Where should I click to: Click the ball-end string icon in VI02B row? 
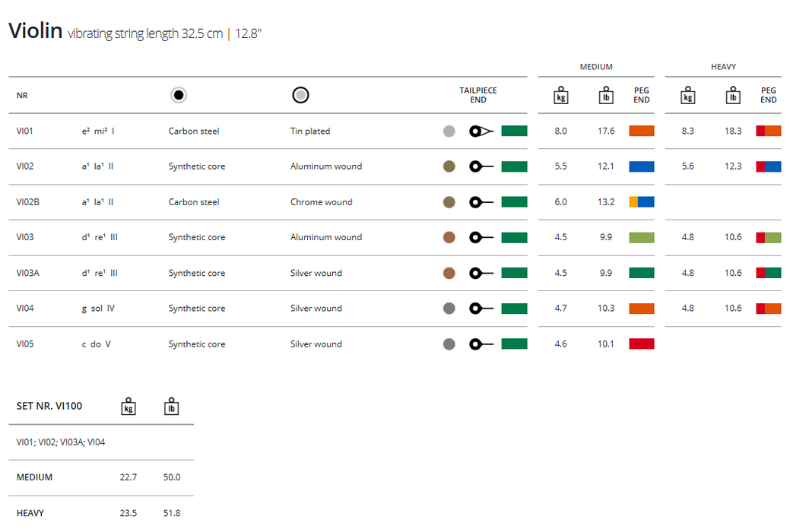pos(481,202)
